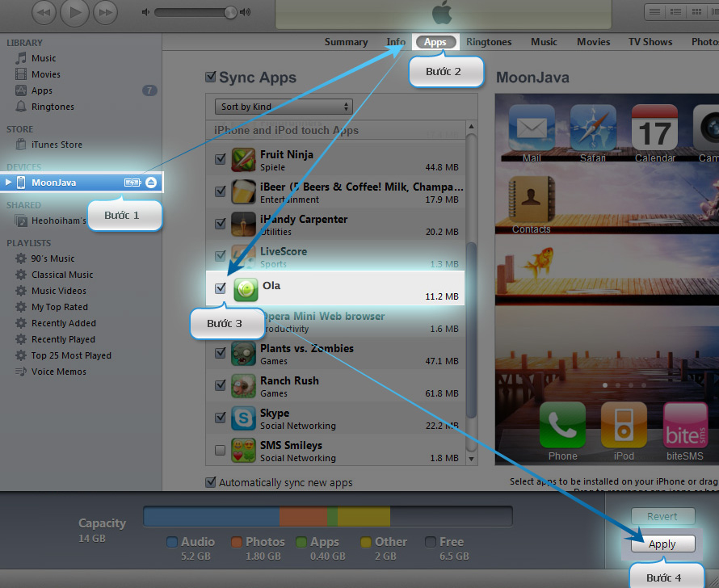Toggle the Ola app checkbox
The width and height of the screenshot is (719, 588).
tap(220, 288)
